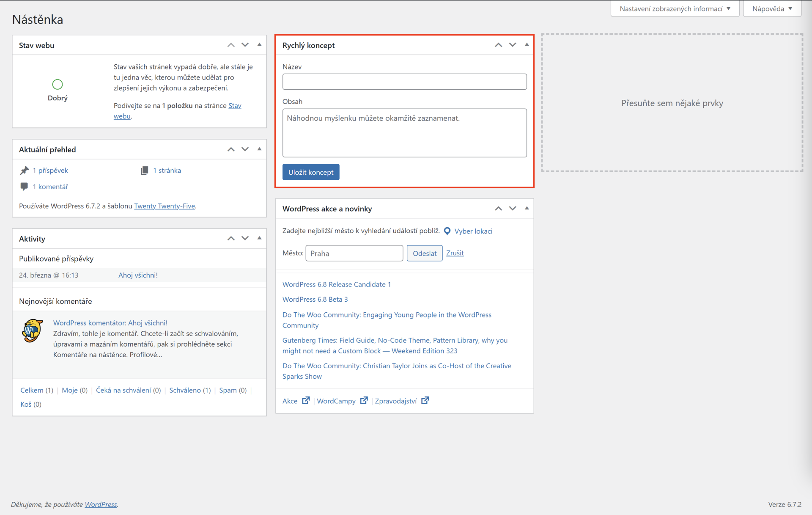The width and height of the screenshot is (812, 515).
Task: Move Aktivity panel down
Action: point(245,238)
